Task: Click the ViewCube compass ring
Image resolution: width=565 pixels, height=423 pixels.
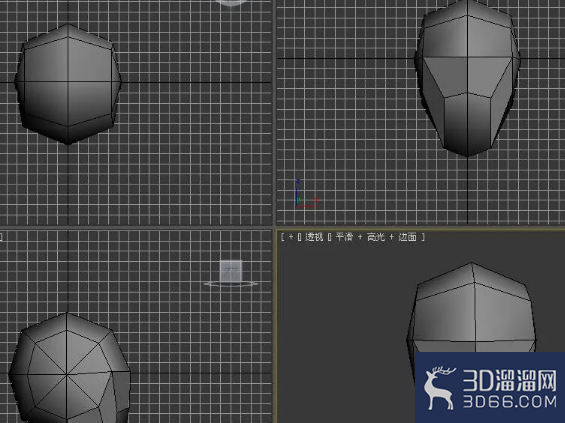Action: (231, 284)
